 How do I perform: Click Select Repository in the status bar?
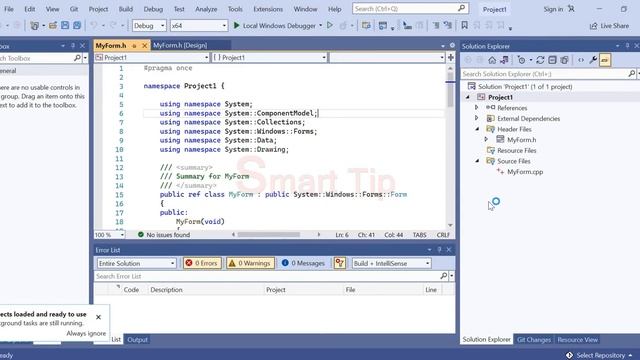pyautogui.click(x=600, y=356)
